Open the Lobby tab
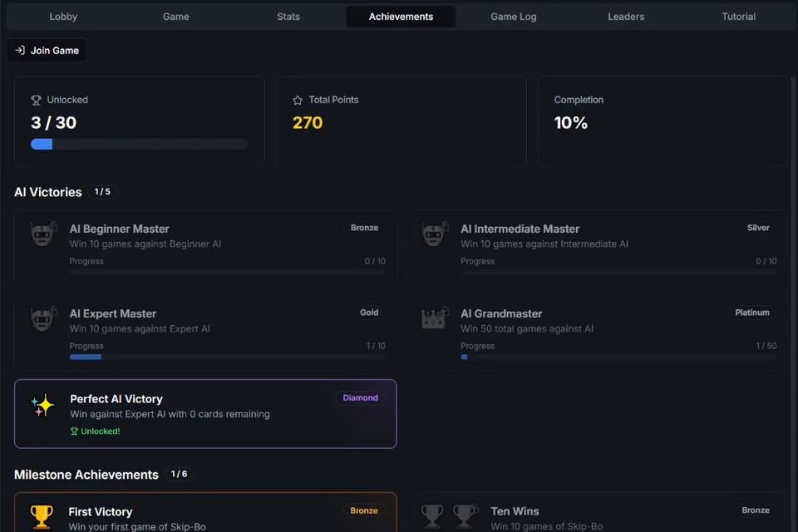 click(63, 17)
